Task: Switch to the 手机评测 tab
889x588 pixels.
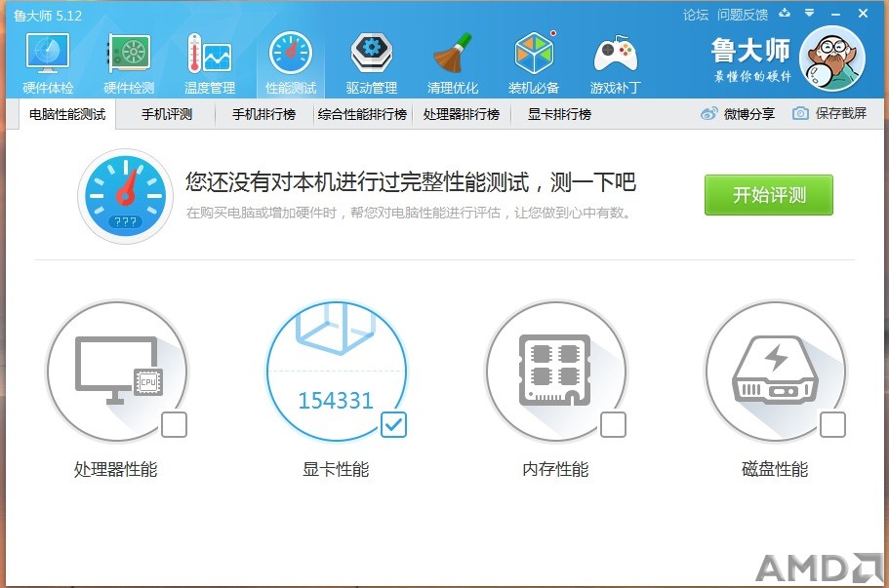Action: coord(167,114)
